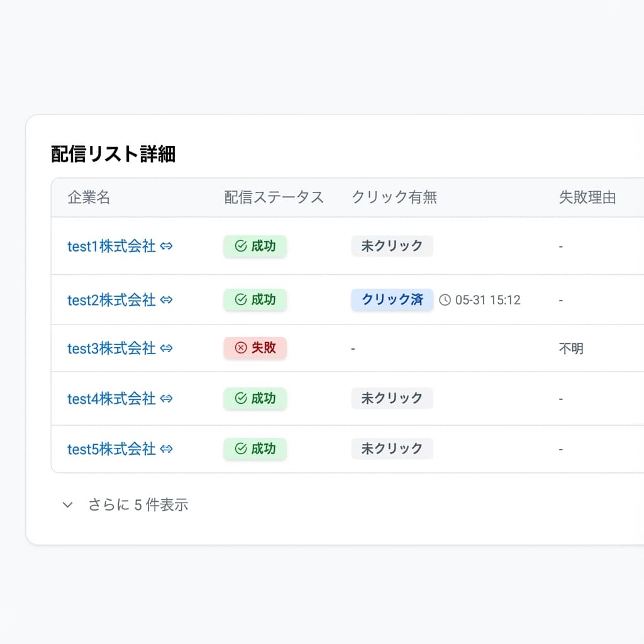Select the クリック済 badge for test2株式会社

(392, 300)
